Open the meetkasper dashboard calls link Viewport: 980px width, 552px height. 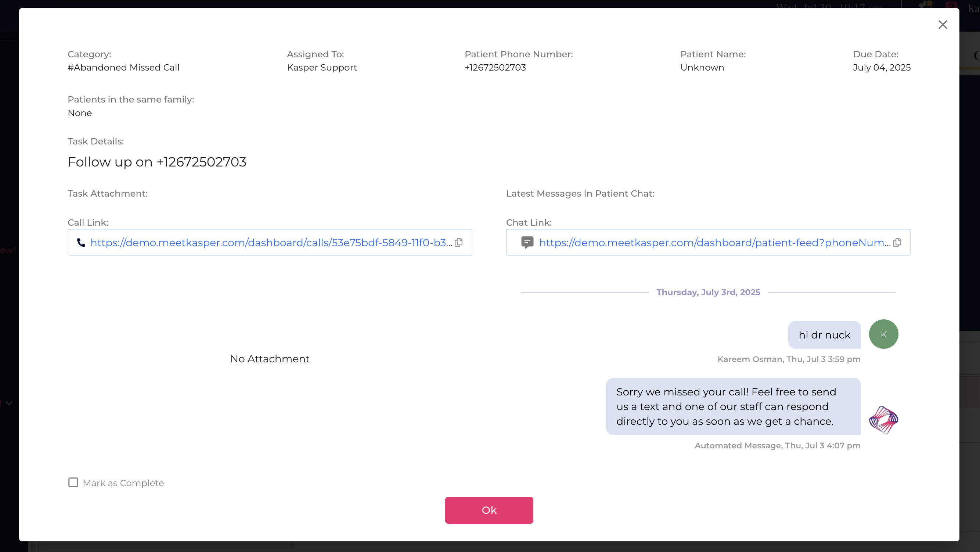271,243
